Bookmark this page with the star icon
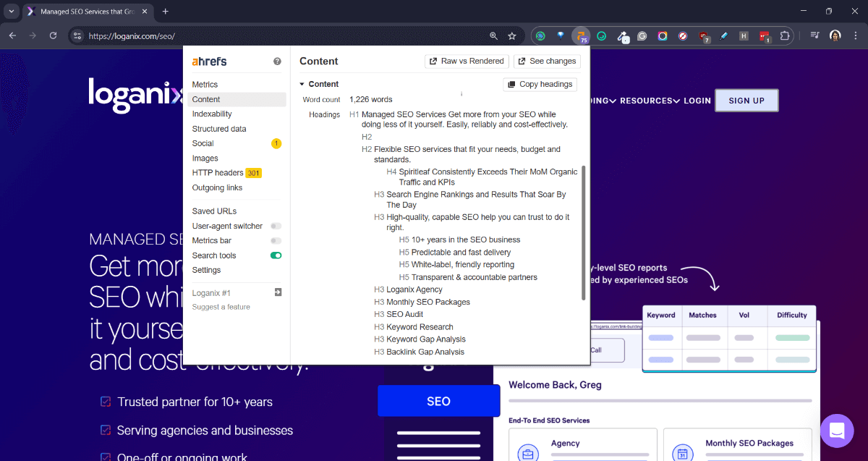 tap(512, 35)
